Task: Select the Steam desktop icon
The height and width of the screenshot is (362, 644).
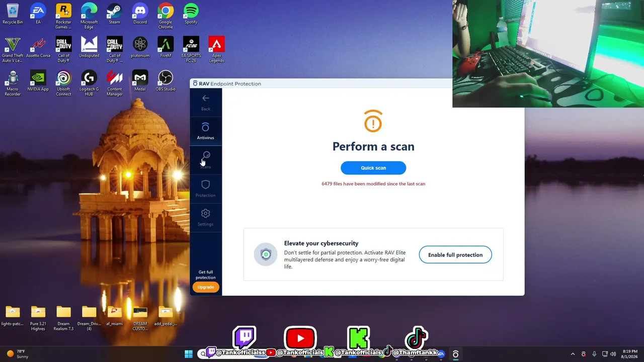Action: [115, 14]
